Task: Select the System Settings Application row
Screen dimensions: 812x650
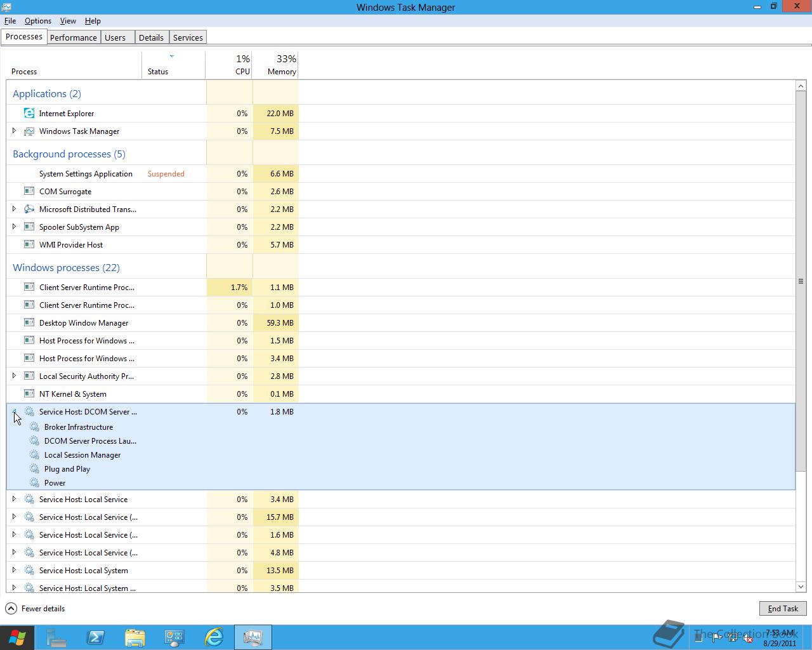Action: click(x=401, y=173)
